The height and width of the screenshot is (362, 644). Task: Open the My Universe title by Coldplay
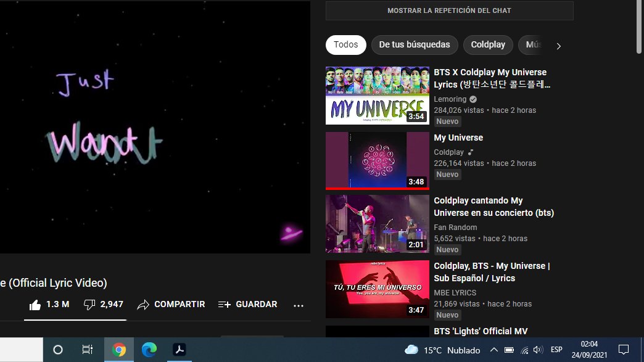458,138
